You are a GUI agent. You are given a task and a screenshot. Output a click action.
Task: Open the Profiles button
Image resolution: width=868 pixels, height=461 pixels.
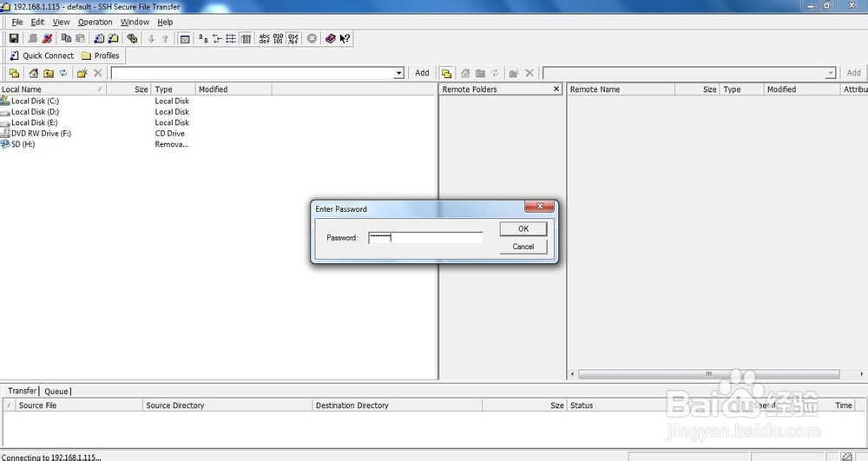click(100, 56)
